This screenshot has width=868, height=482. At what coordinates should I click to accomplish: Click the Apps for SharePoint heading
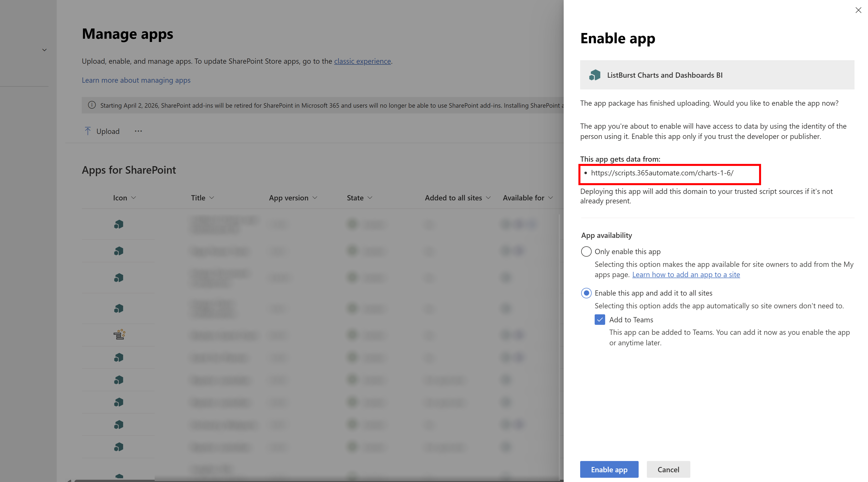click(129, 170)
